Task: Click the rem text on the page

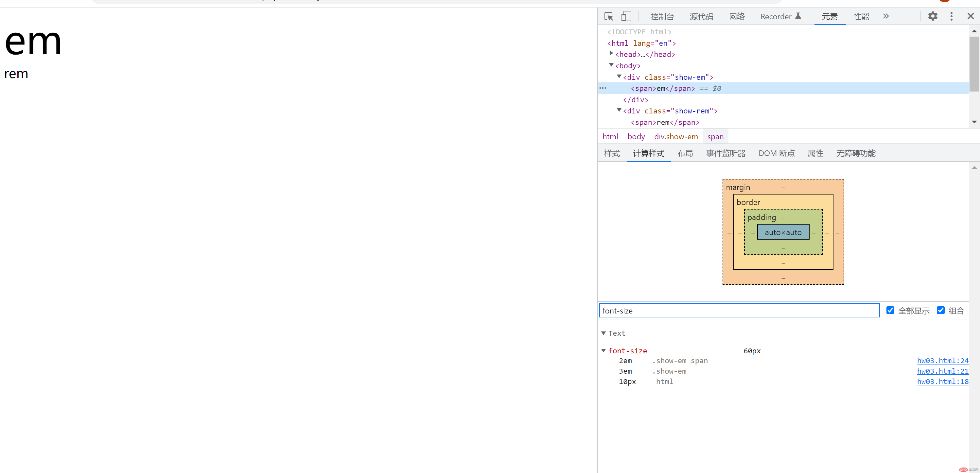Action: [x=16, y=74]
